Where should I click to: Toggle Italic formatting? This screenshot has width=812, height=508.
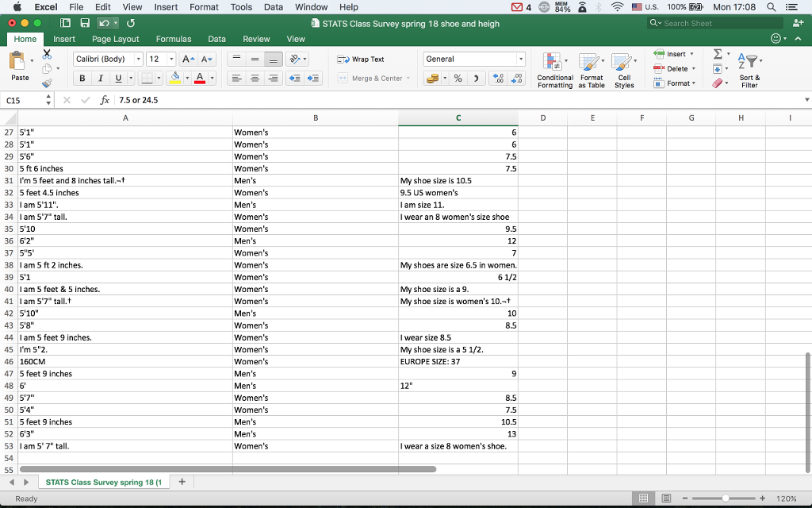pos(101,79)
